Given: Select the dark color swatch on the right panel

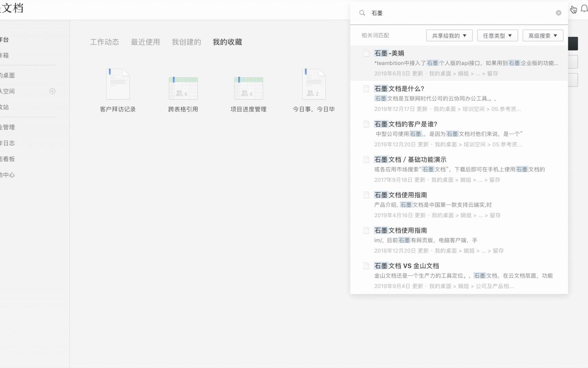Looking at the screenshot, I should click(x=573, y=44).
